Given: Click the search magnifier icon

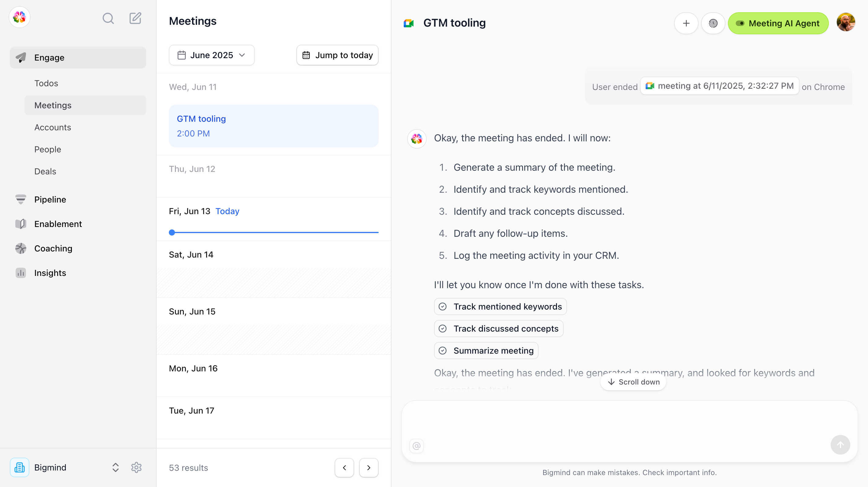Looking at the screenshot, I should coord(108,18).
